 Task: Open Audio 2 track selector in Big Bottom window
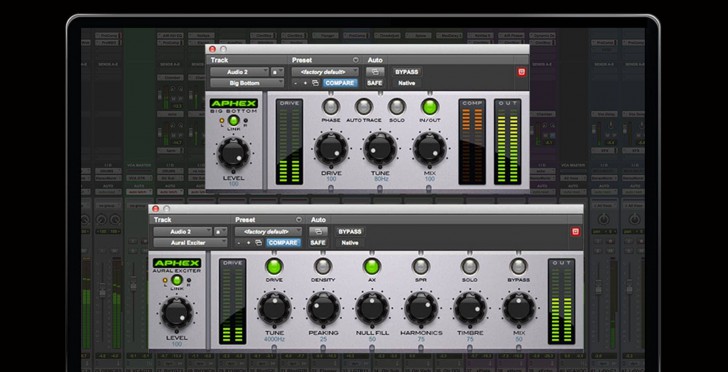coord(240,72)
